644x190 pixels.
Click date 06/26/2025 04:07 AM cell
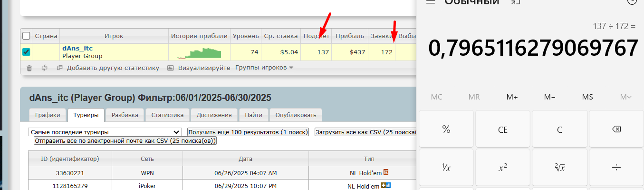point(246,172)
